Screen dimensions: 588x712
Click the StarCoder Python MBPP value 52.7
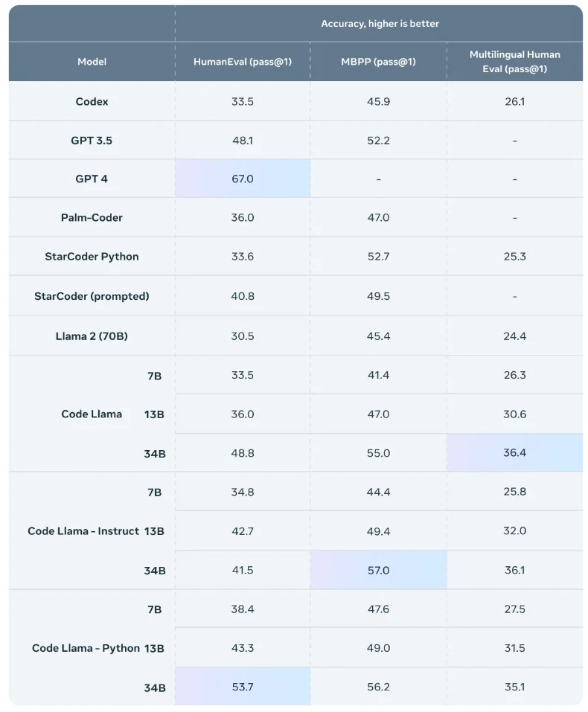coord(379,257)
